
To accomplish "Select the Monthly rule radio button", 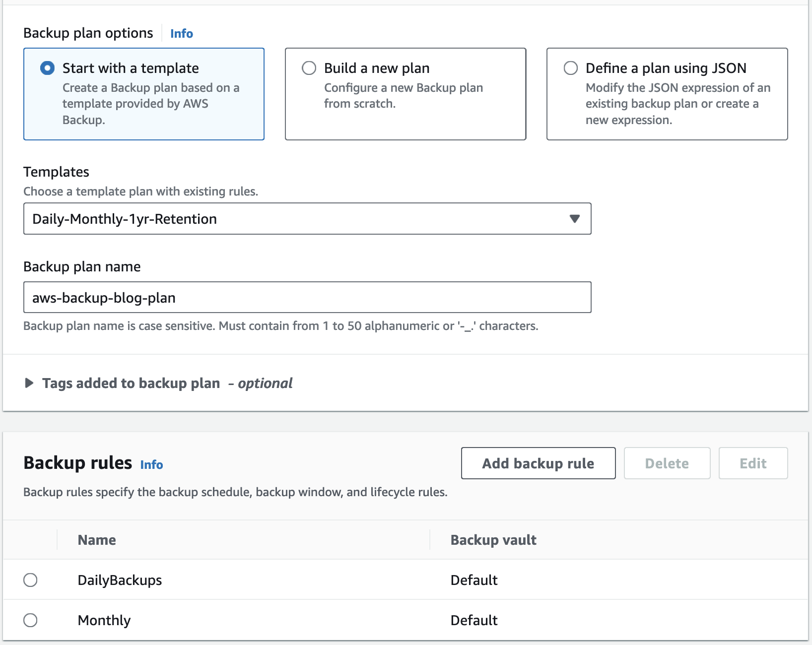I will click(x=30, y=620).
